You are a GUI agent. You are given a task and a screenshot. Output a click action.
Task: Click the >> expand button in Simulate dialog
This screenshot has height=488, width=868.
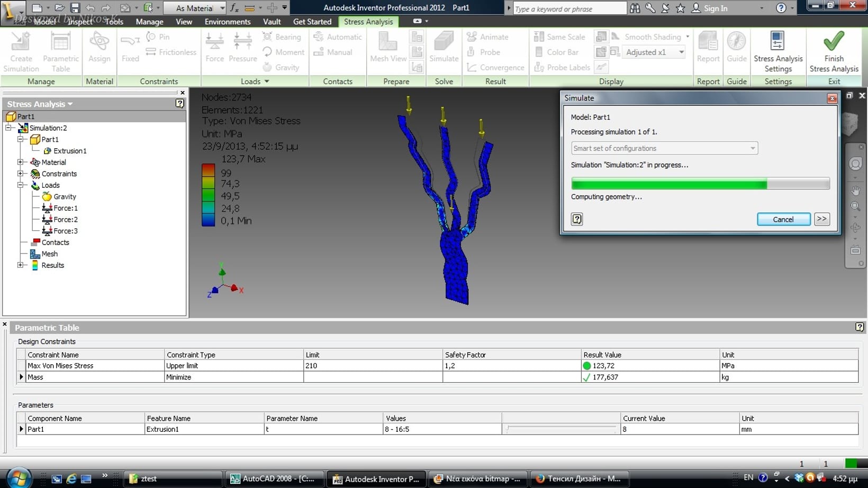[821, 219]
